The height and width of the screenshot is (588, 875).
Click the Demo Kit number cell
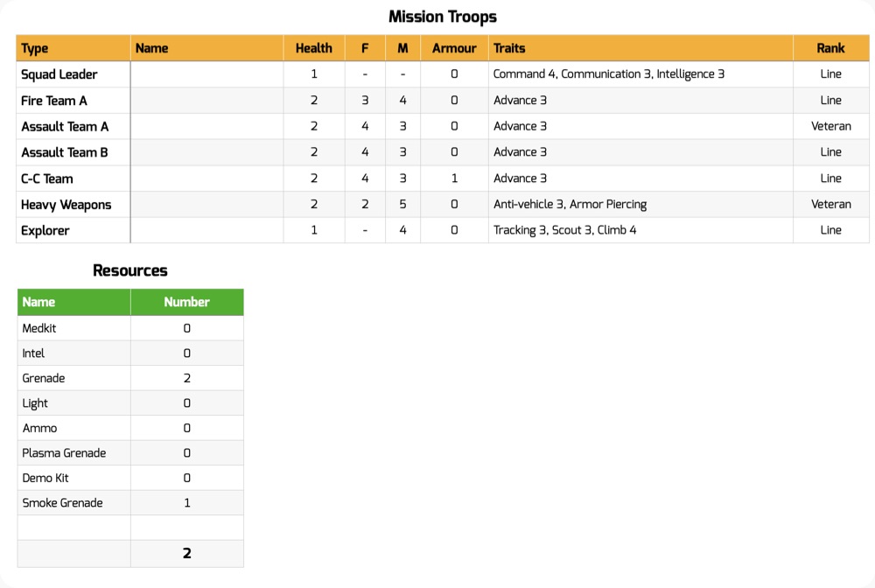coord(187,478)
